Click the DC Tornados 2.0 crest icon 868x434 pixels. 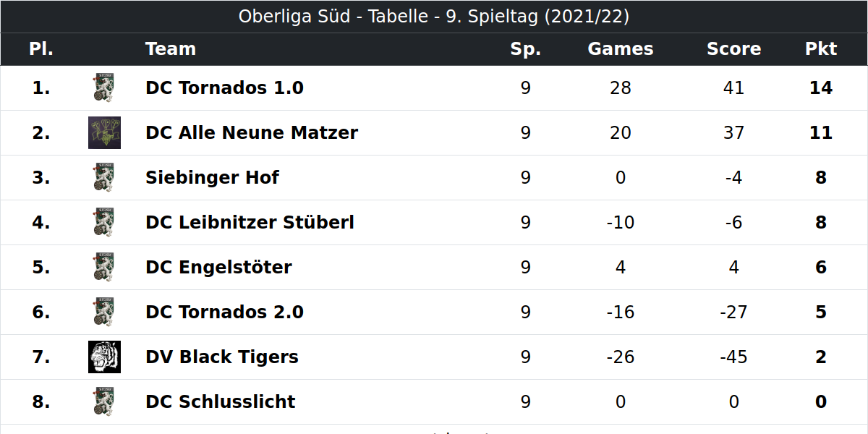(104, 312)
